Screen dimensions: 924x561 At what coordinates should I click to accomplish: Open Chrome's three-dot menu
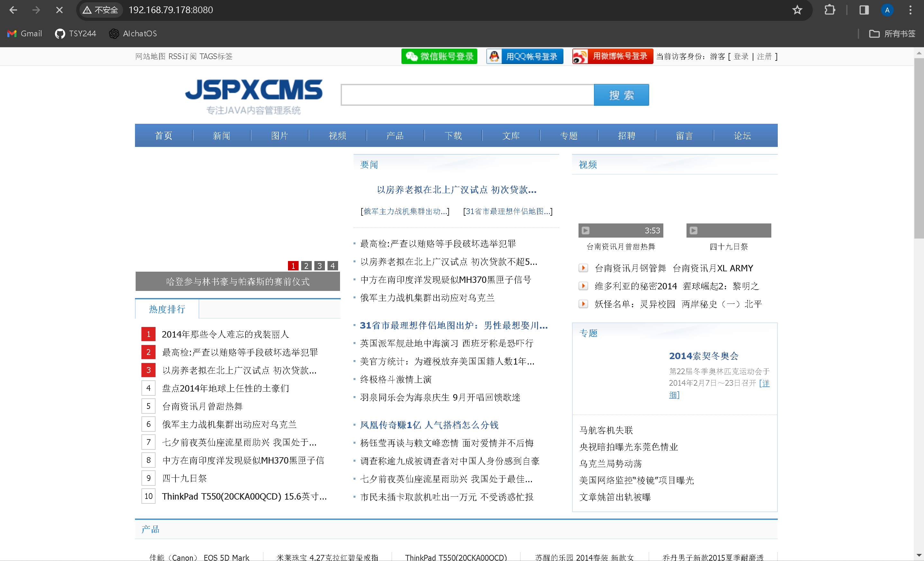point(910,10)
